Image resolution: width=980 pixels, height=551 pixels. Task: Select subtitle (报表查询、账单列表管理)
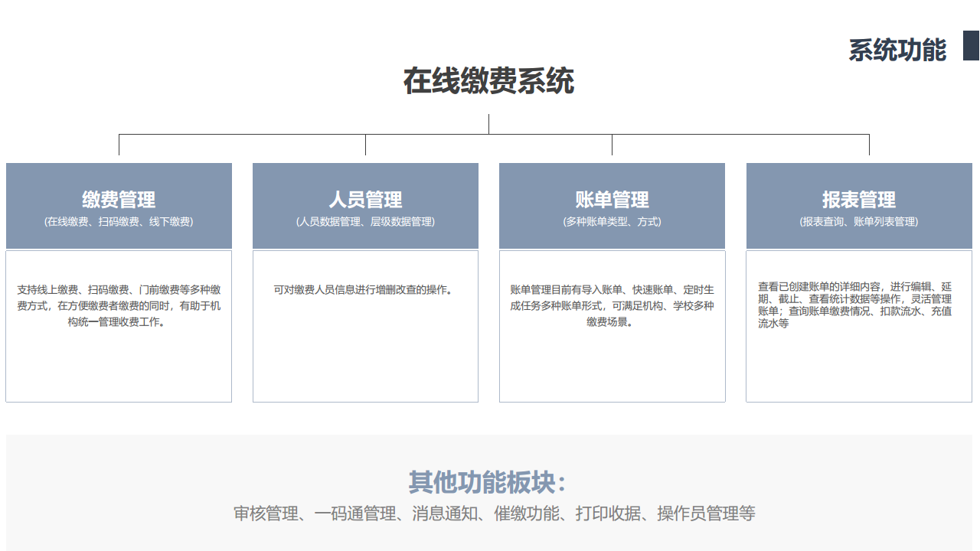[859, 222]
